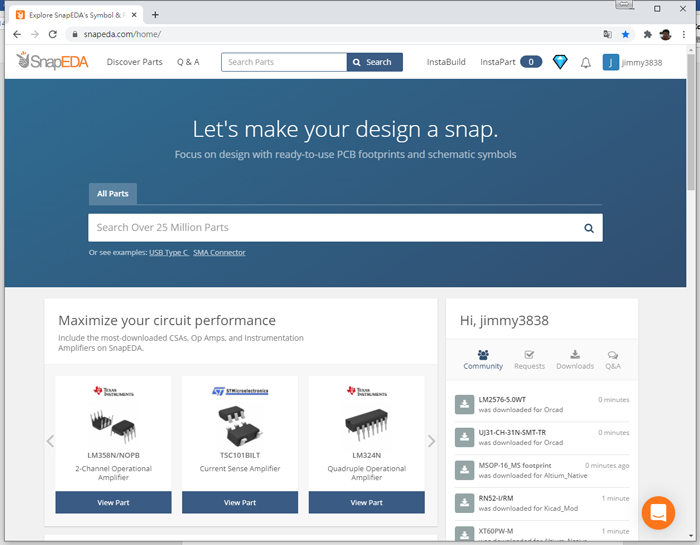Switch to the Requests tab
The width and height of the screenshot is (700, 545).
[529, 360]
